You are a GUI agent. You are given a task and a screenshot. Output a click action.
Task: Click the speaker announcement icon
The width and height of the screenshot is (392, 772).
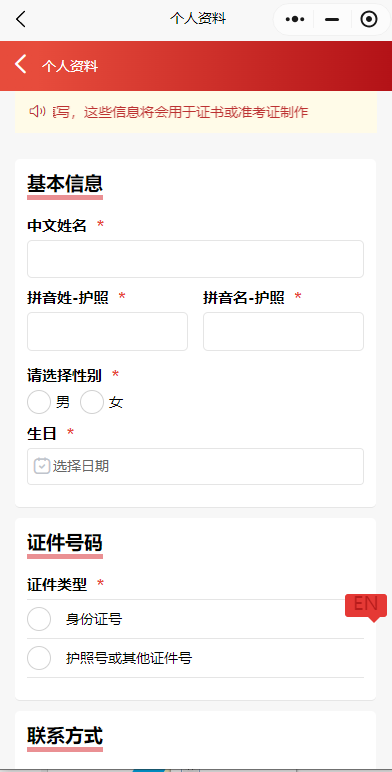[x=38, y=112]
